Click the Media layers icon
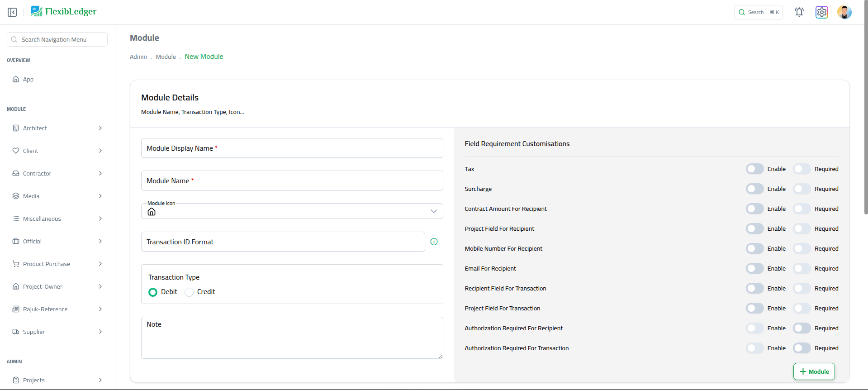 coord(16,196)
